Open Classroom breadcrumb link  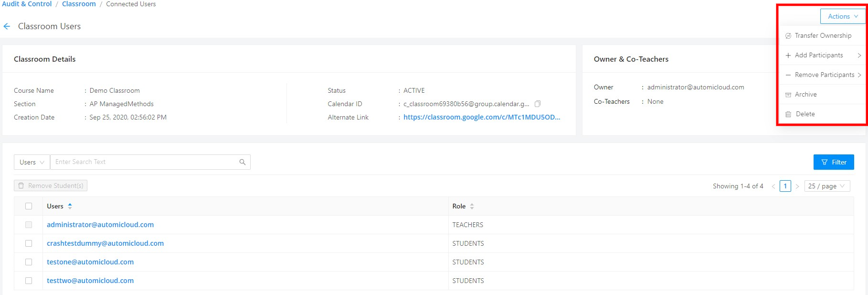(x=79, y=4)
